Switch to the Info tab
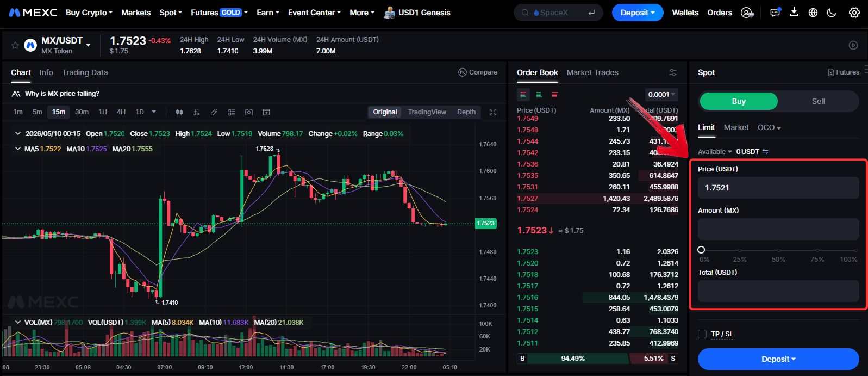The image size is (868, 376). (x=46, y=72)
